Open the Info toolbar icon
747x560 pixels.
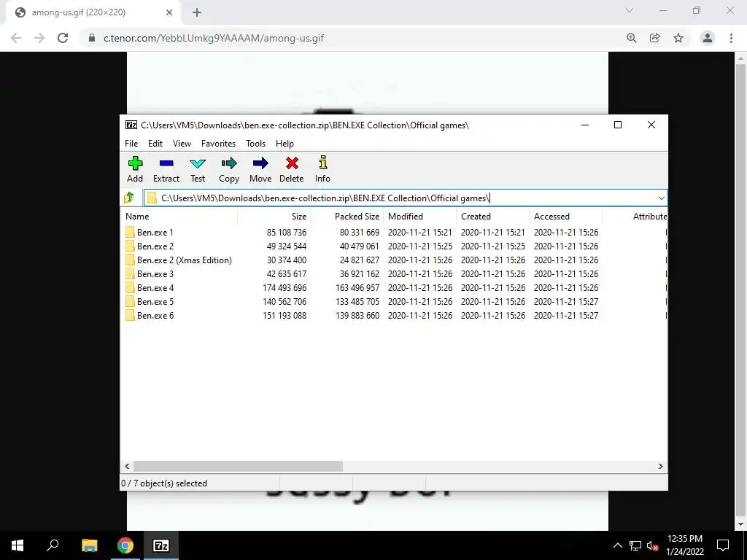[323, 163]
